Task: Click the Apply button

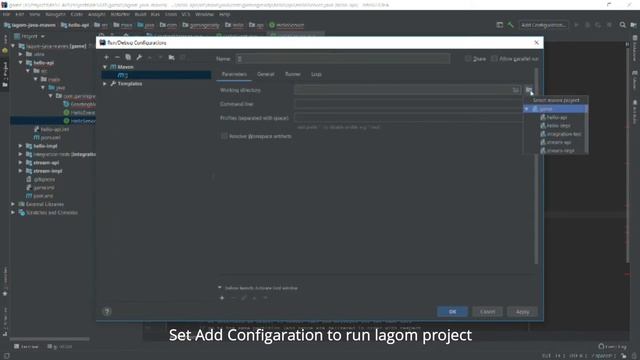Action: (522, 312)
